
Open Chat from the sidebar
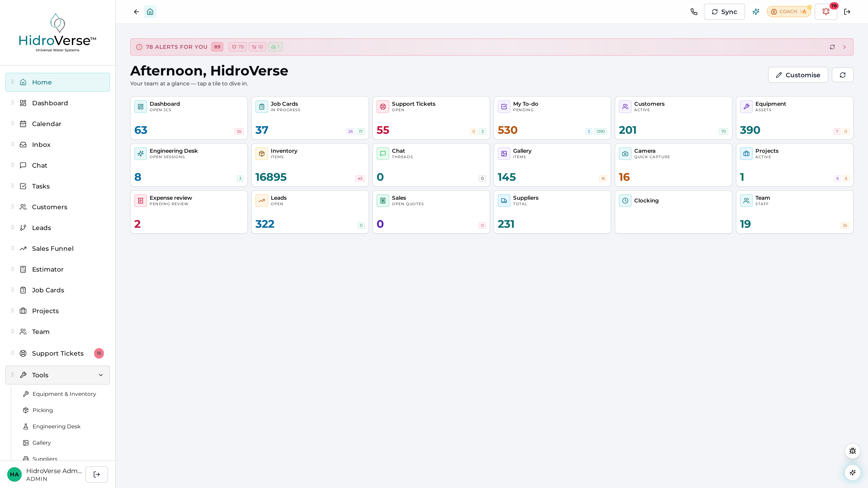click(x=58, y=165)
